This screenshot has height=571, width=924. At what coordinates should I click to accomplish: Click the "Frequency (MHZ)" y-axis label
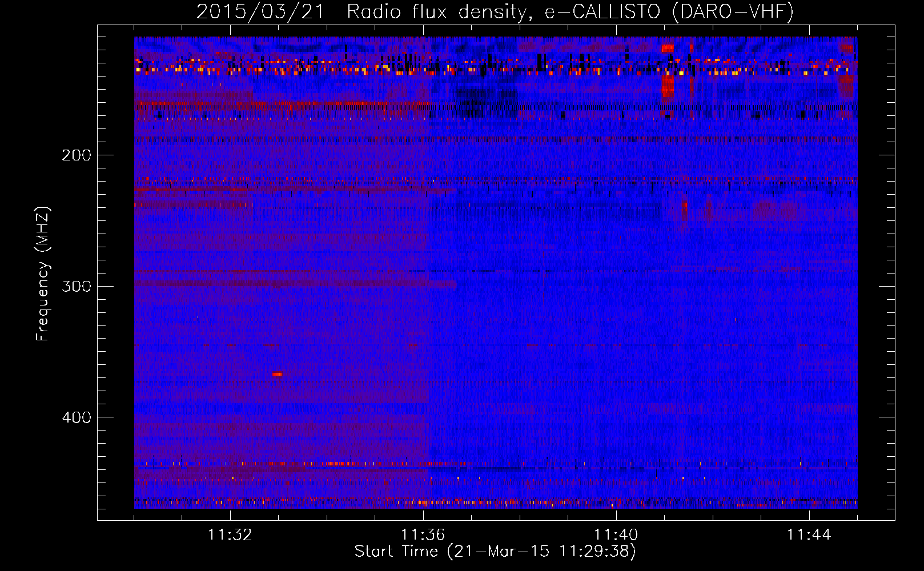pyautogui.click(x=43, y=274)
